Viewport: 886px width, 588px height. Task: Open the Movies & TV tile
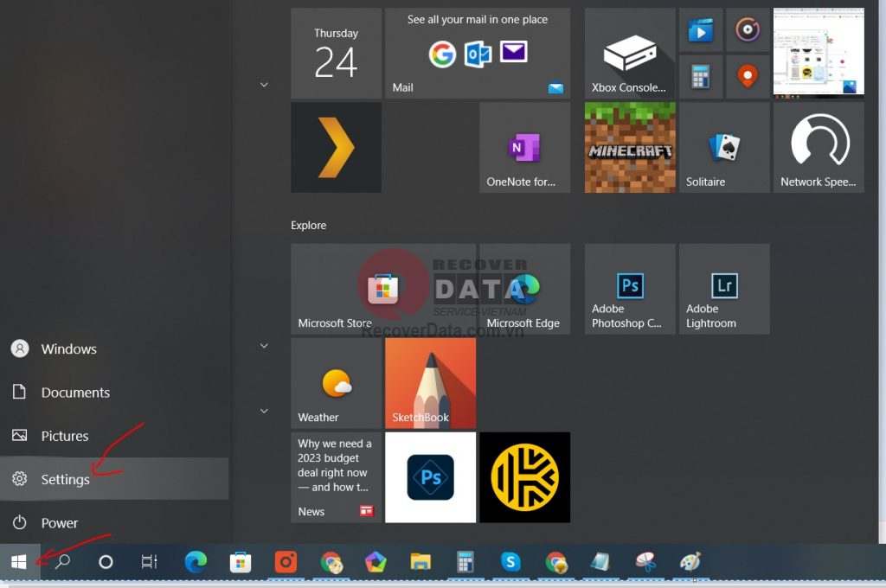tap(701, 30)
